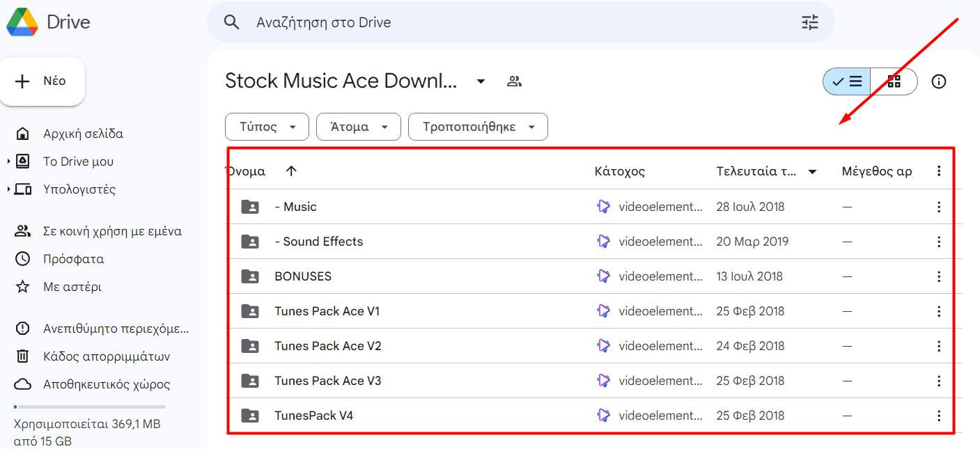Screen dimensions: 980x449
Task: Click the Νέο button
Action: [x=42, y=81]
